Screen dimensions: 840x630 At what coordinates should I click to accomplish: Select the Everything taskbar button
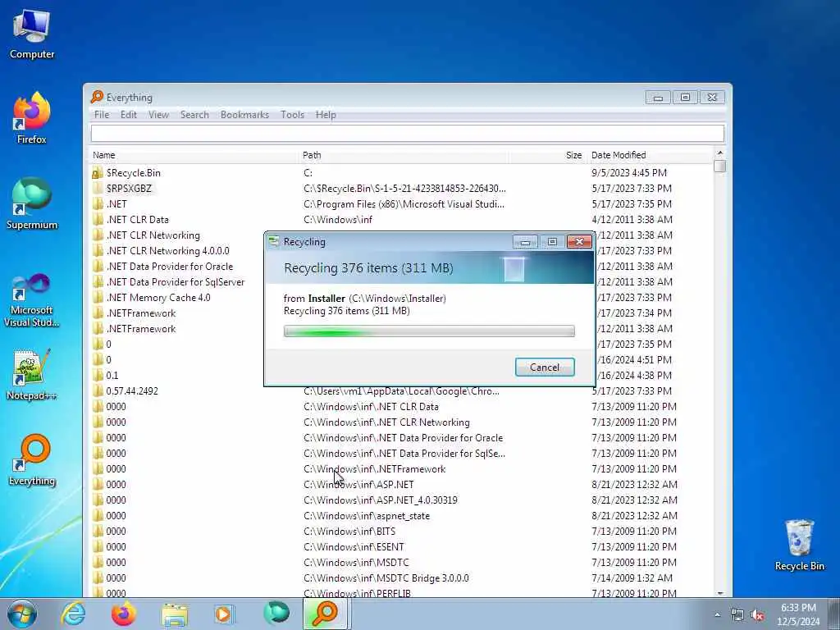click(x=326, y=614)
